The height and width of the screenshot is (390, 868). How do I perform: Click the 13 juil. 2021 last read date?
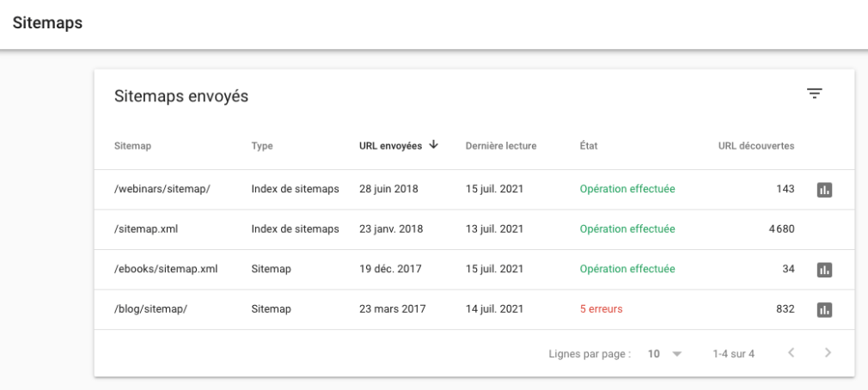coord(494,229)
